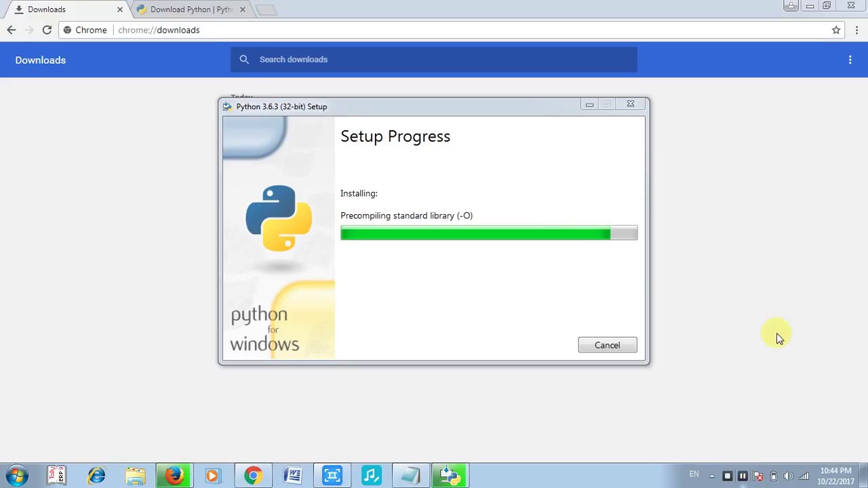Open Internet Explorer from taskbar
The width and height of the screenshot is (868, 488).
click(96, 476)
